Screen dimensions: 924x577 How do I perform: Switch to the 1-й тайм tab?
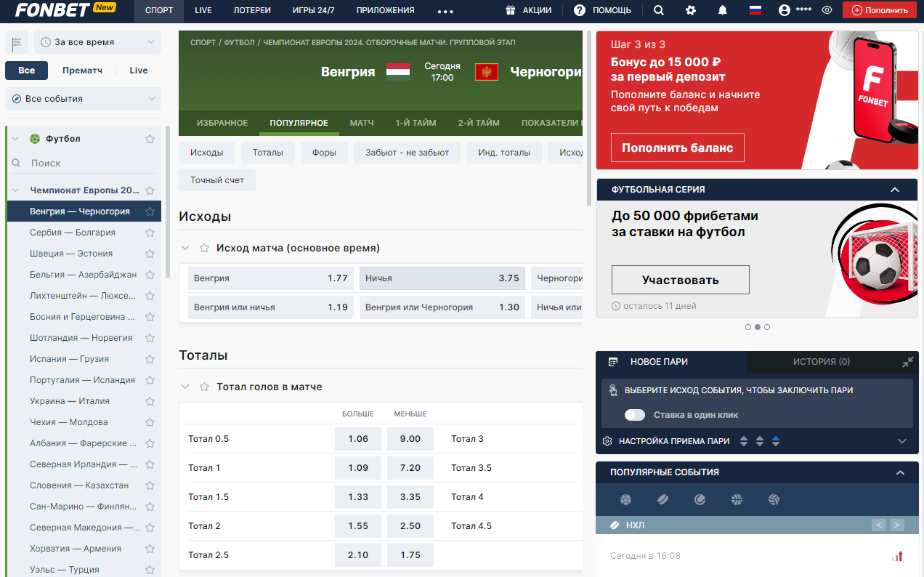[x=416, y=123]
